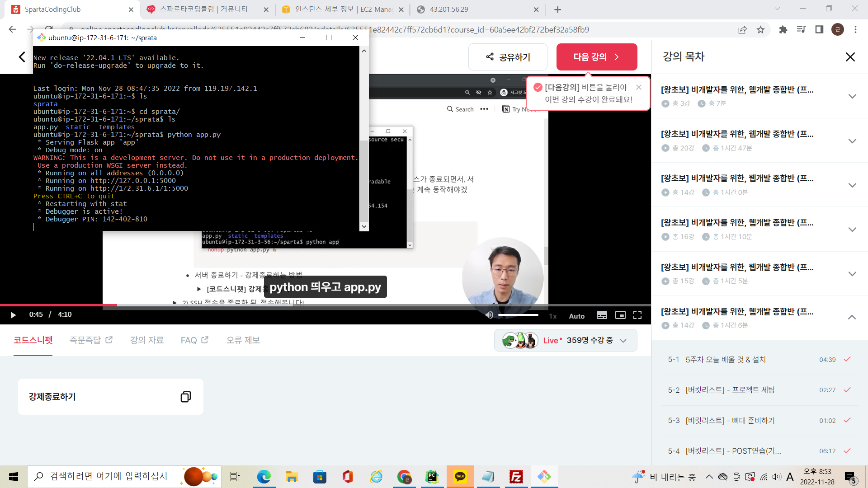Open PyCharm from taskbar
The height and width of the screenshot is (488, 868).
point(432,477)
